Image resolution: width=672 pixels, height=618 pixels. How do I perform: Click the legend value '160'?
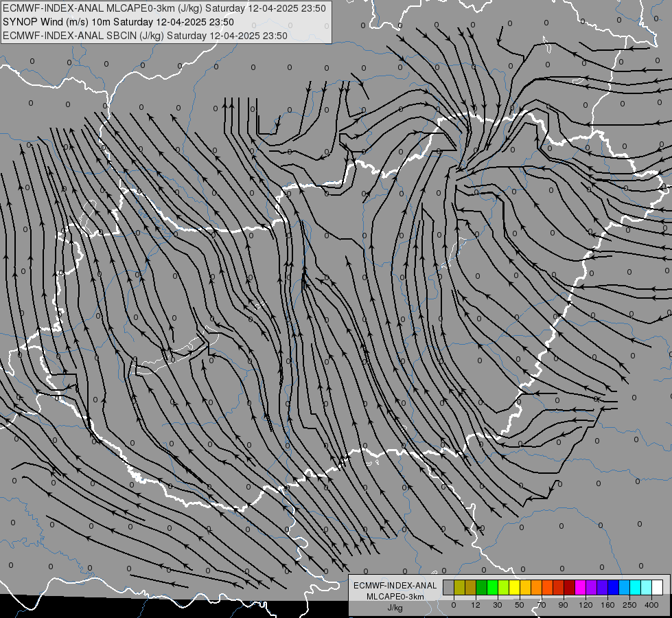[x=607, y=605]
